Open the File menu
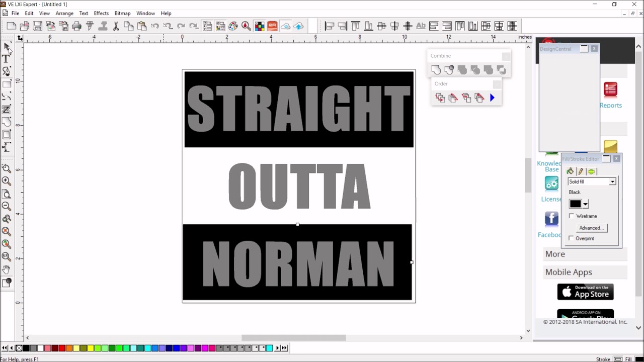644x362 pixels. [x=15, y=13]
